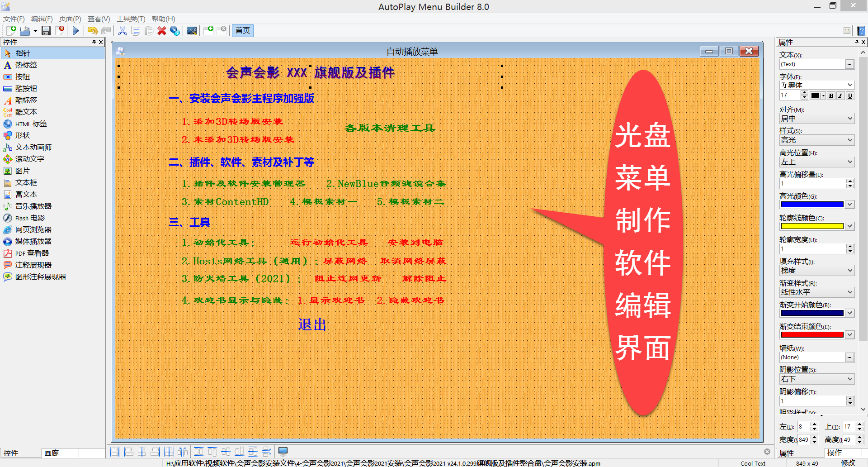Create a new project file

pyautogui.click(x=11, y=31)
